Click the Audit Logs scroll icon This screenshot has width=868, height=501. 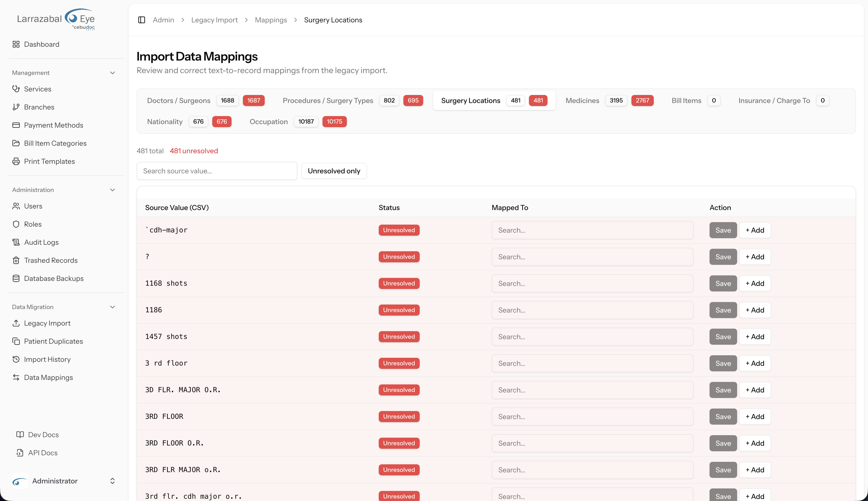(16, 242)
